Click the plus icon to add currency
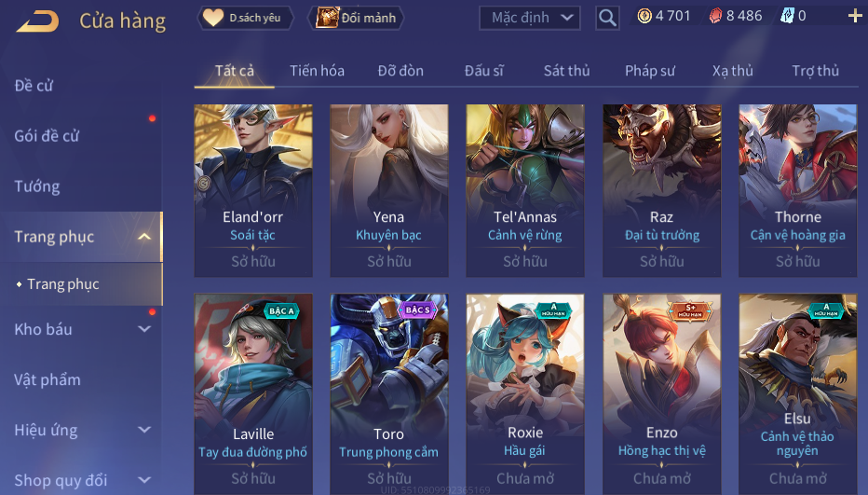868x495 pixels. pos(855,16)
